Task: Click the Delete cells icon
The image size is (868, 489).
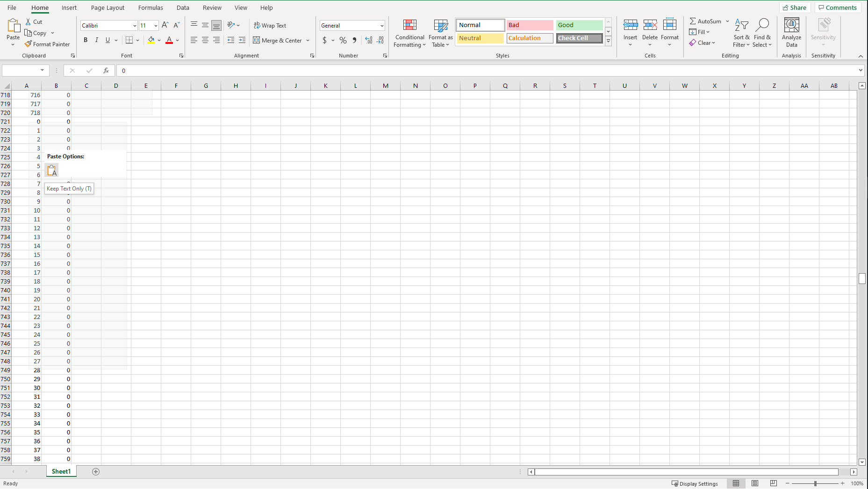Action: (650, 25)
